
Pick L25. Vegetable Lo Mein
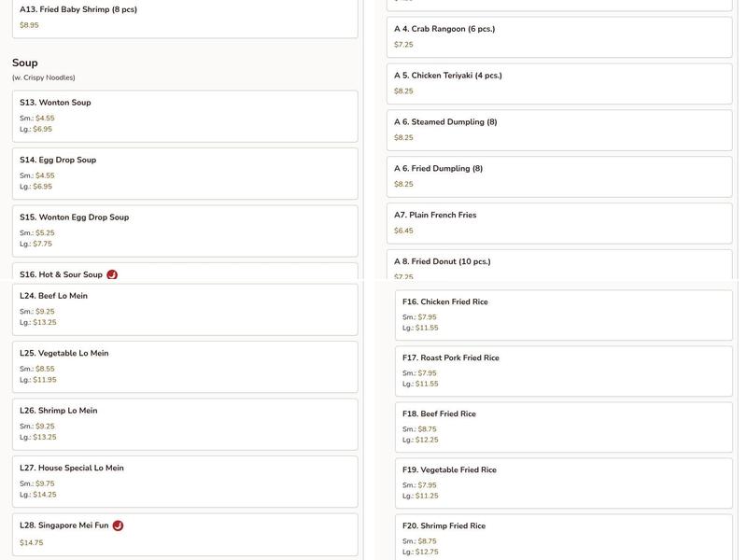pos(185,366)
